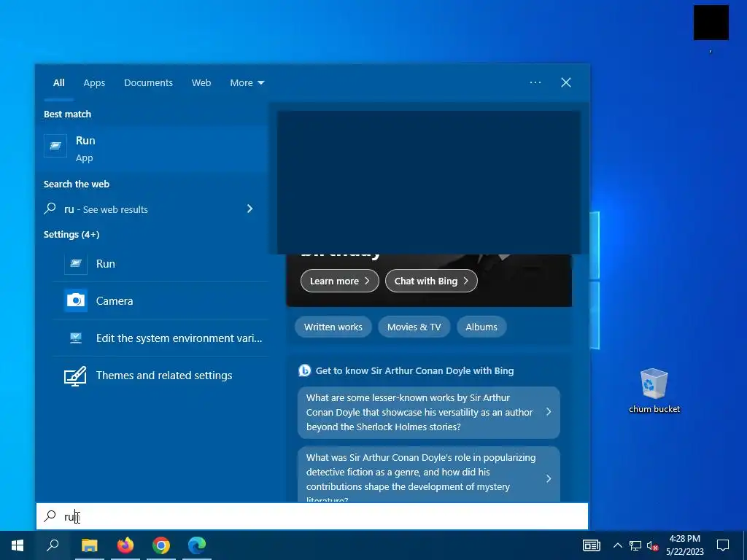Launch Microsoft Edge from the taskbar
Viewport: 747px width, 560px height.
(197, 545)
